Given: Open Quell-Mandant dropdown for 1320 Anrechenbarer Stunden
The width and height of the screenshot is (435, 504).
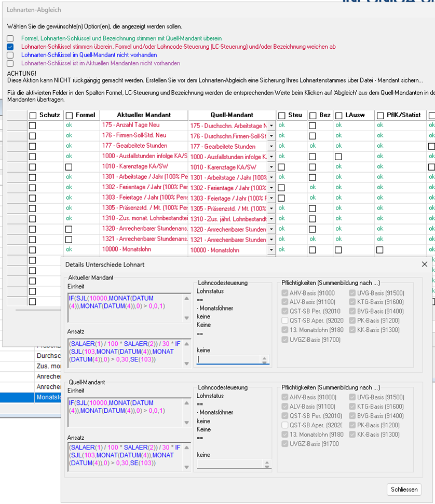Looking at the screenshot, I should pyautogui.click(x=271, y=229).
